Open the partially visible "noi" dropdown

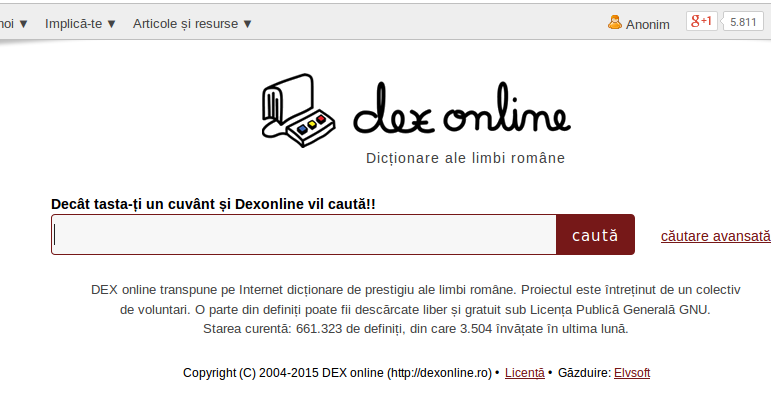pyautogui.click(x=14, y=24)
